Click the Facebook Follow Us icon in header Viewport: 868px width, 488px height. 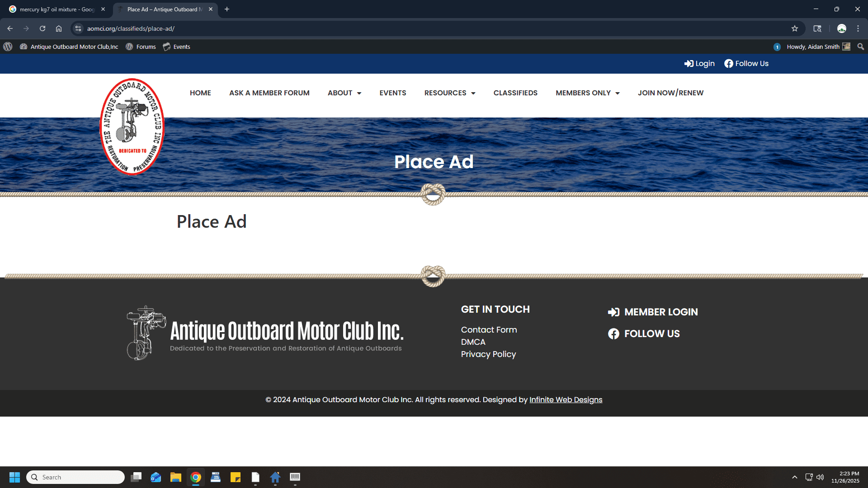click(x=728, y=64)
